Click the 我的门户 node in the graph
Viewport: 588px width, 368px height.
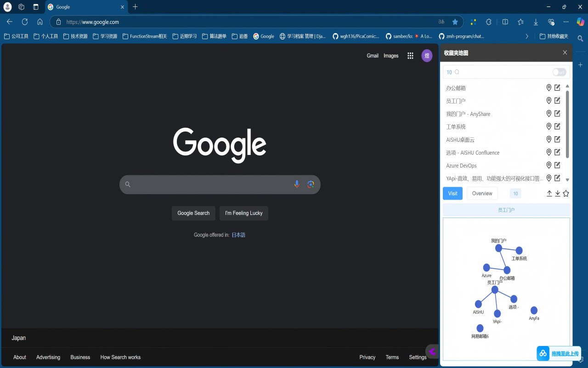(498, 248)
